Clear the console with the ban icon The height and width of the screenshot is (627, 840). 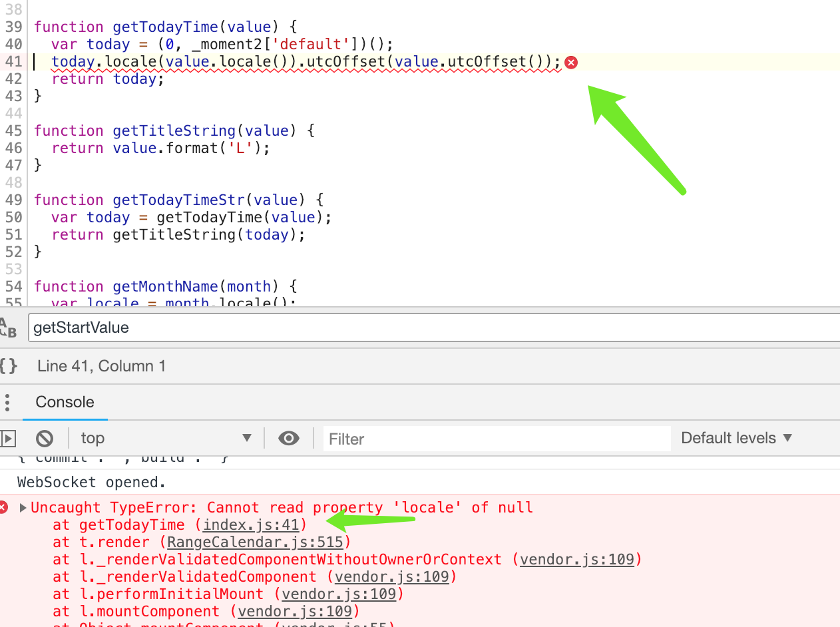click(x=45, y=438)
